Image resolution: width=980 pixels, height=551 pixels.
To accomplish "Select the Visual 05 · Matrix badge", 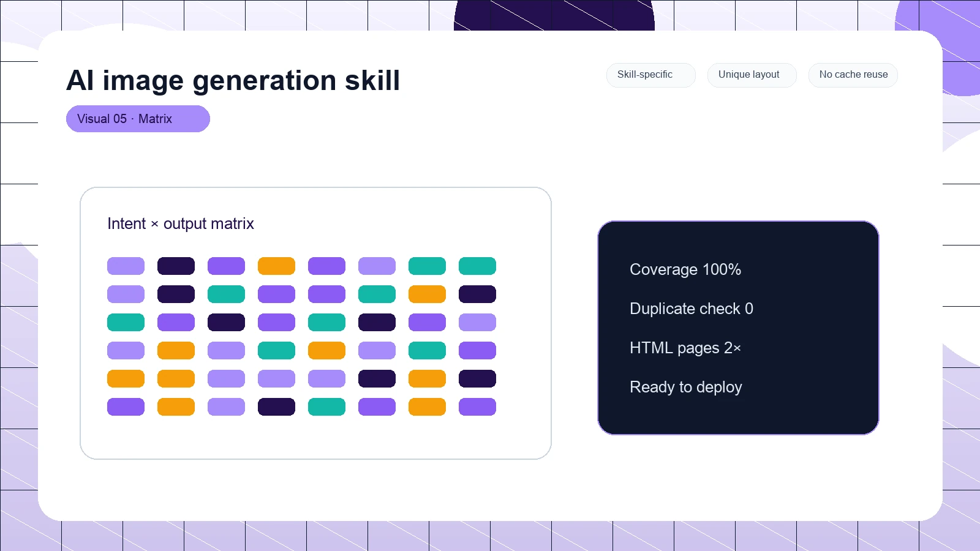I will [138, 119].
